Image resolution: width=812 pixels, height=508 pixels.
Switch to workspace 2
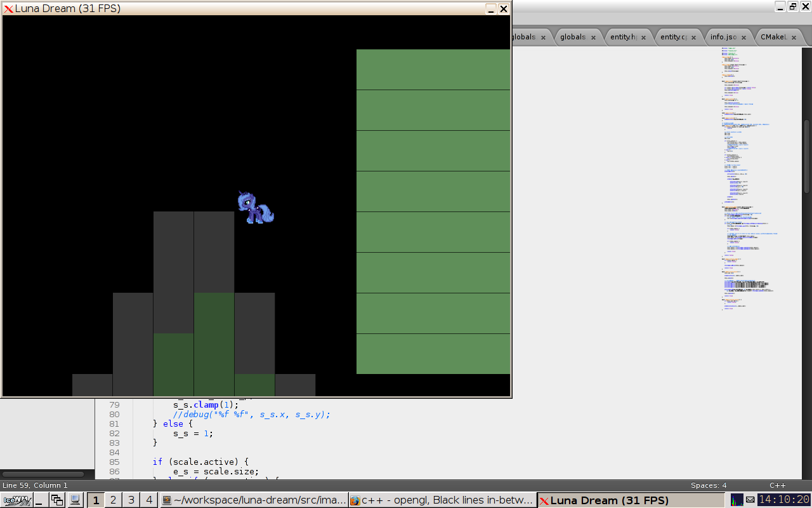coord(114,500)
